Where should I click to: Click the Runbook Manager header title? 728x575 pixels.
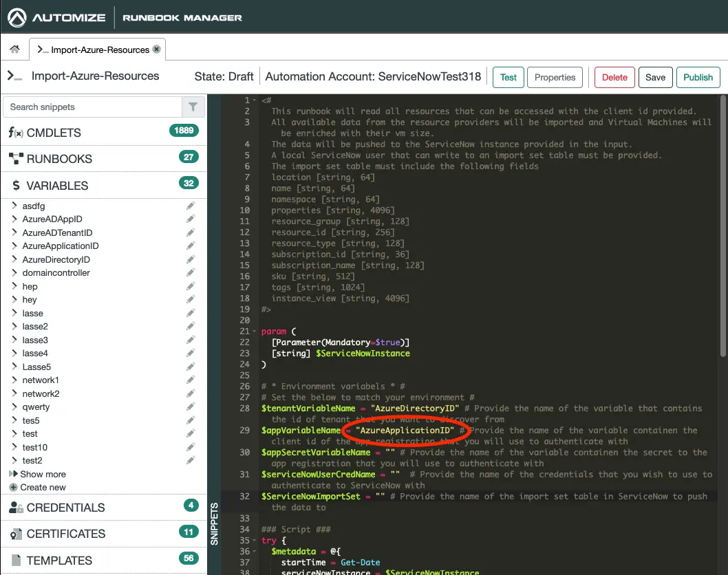click(x=182, y=18)
